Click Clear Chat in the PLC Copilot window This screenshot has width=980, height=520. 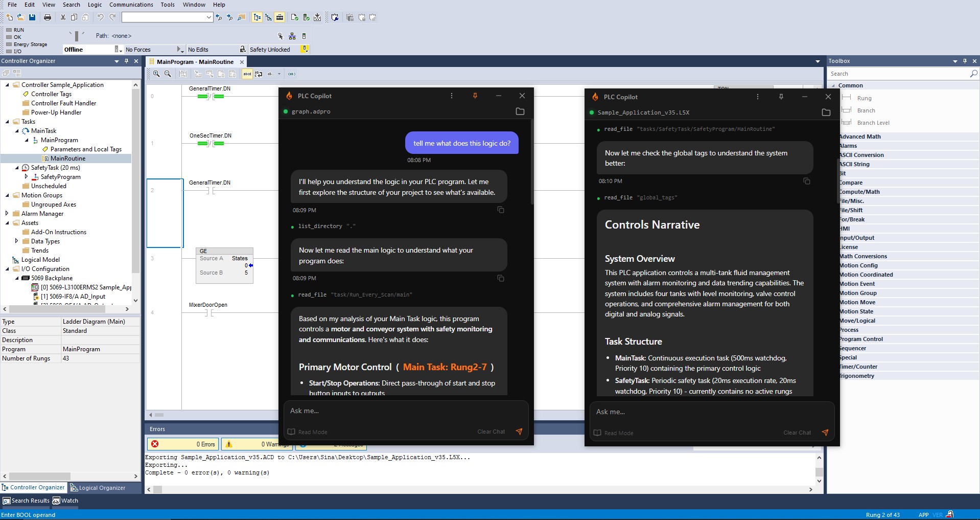[491, 432]
